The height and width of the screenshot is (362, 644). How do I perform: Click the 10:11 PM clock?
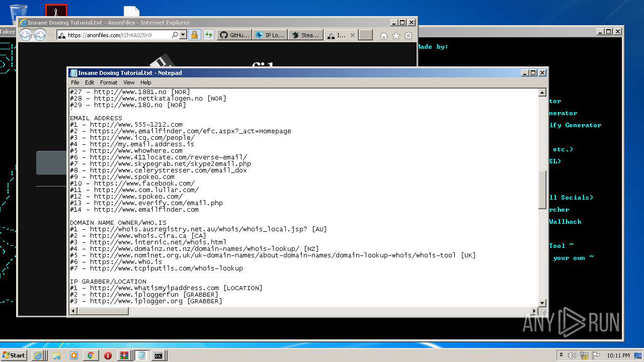tap(618, 355)
